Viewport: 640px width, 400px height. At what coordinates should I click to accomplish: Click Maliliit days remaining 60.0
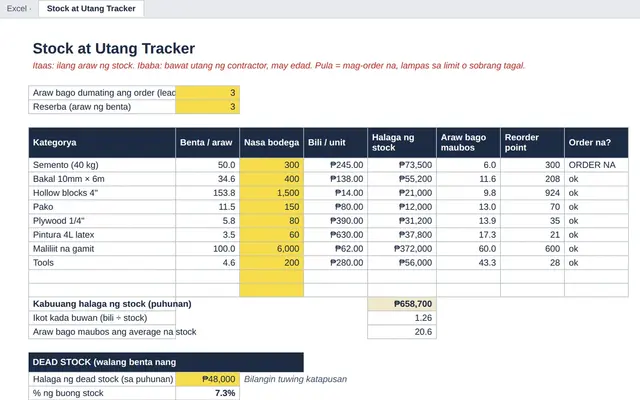pos(469,249)
